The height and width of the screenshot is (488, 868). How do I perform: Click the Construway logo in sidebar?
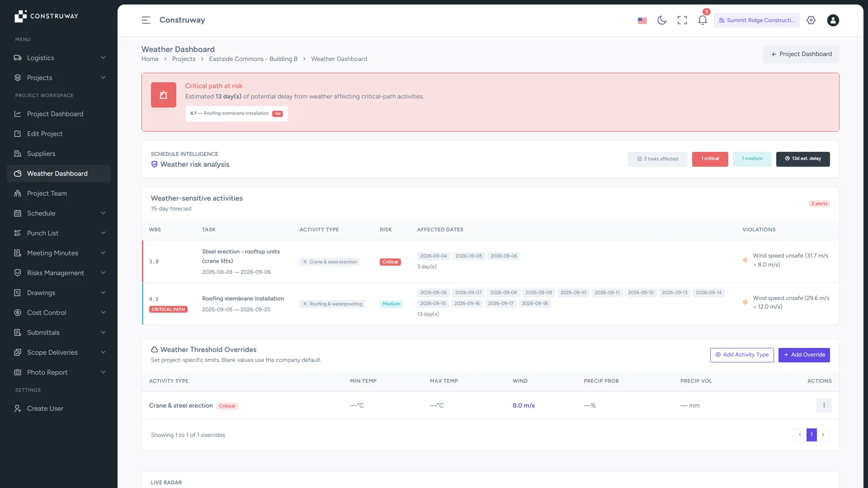(46, 16)
